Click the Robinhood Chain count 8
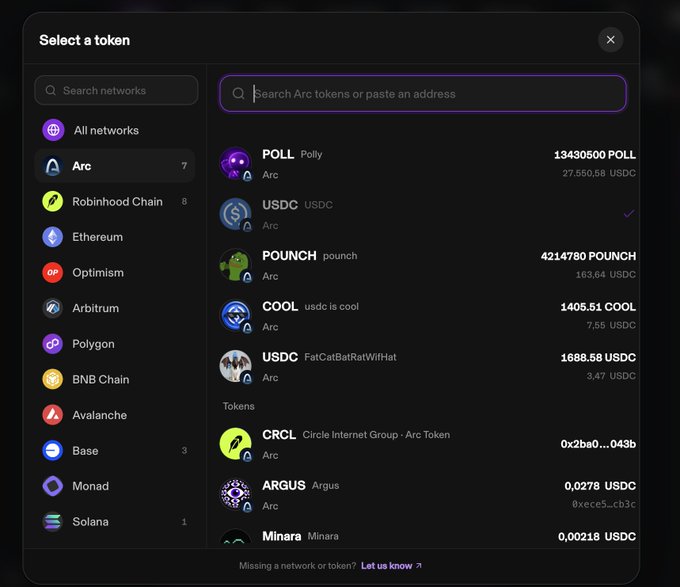Screen dimensions: 680x587 pos(184,201)
